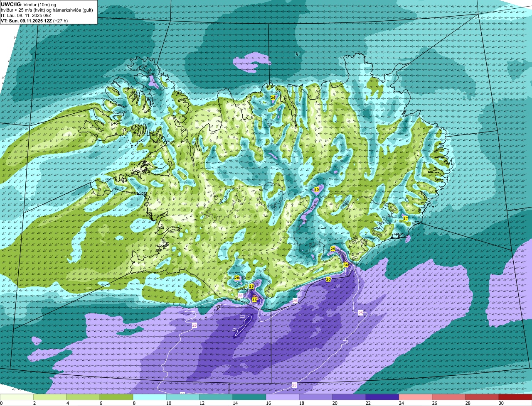Screen dimensions: 532x406
Task: Click the yellow gust marker labeled 30
Action: (x=328, y=280)
